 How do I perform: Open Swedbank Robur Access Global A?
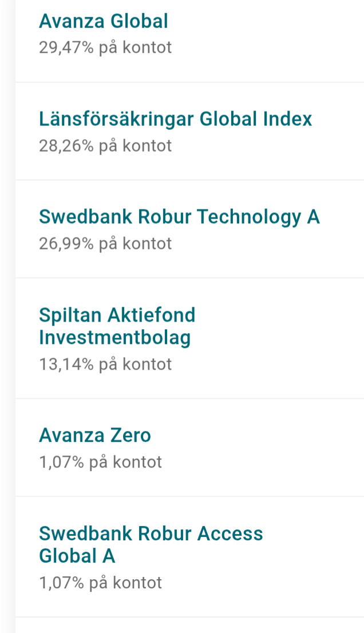pyautogui.click(x=151, y=544)
